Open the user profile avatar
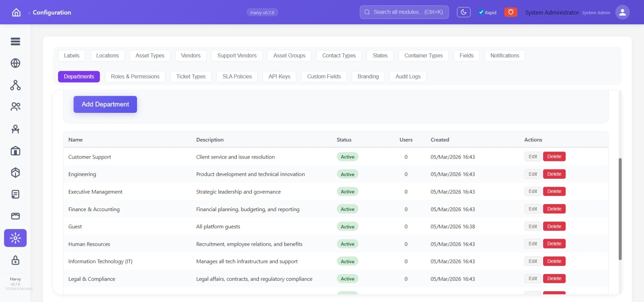Viewport: 644px width, 302px height. coord(622,12)
